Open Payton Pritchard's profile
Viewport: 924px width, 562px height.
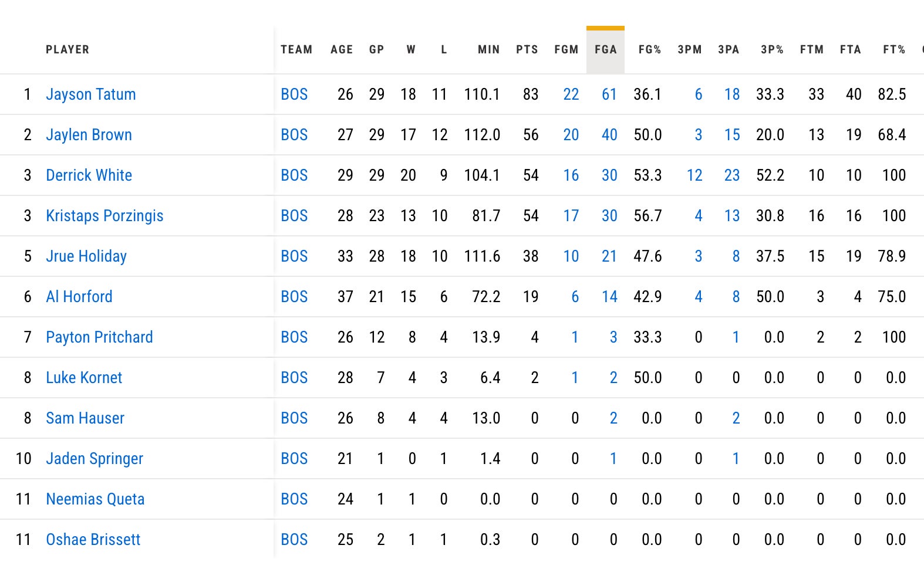coord(99,337)
